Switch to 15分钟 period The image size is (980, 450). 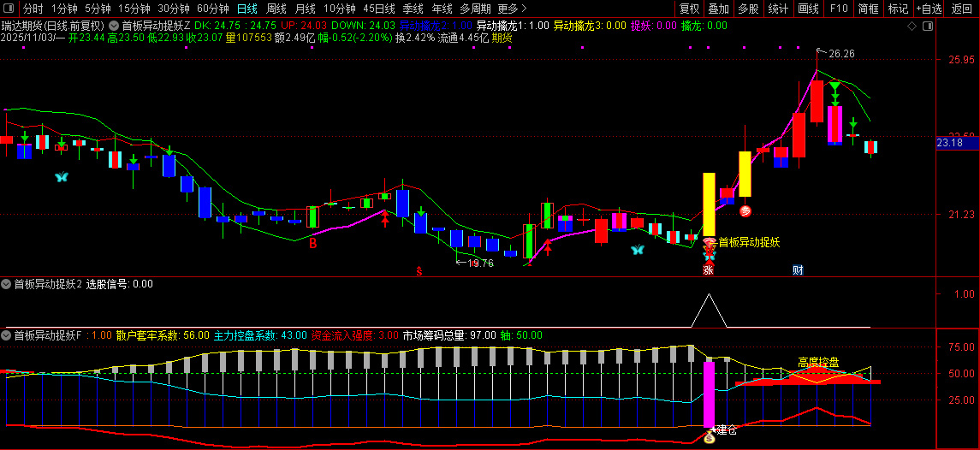(134, 9)
